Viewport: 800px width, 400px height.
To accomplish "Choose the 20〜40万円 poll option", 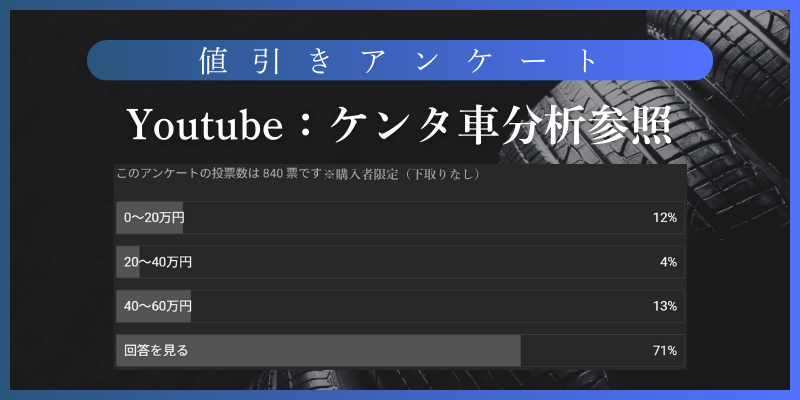I will pyautogui.click(x=400, y=262).
